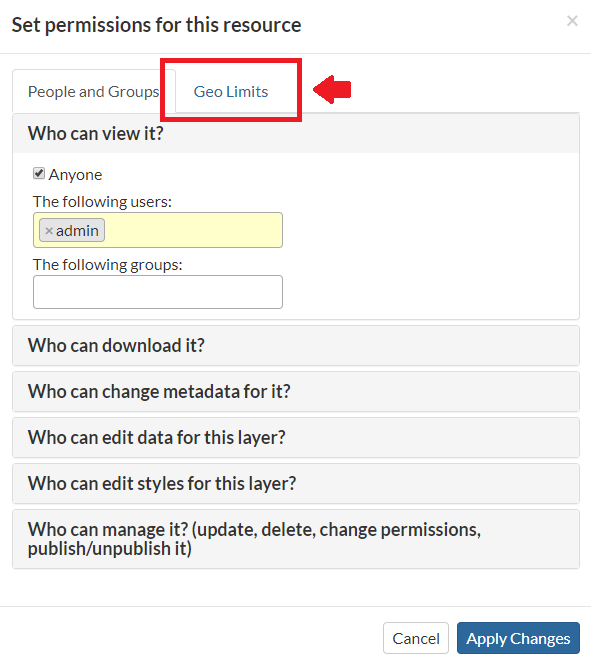Click the Cancel button
Viewport: 591px width, 665px height.
tap(415, 638)
